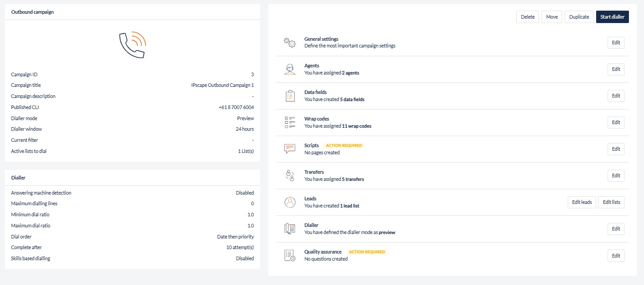Click the General settings gears icon
This screenshot has height=285, width=644.
pyautogui.click(x=289, y=43)
